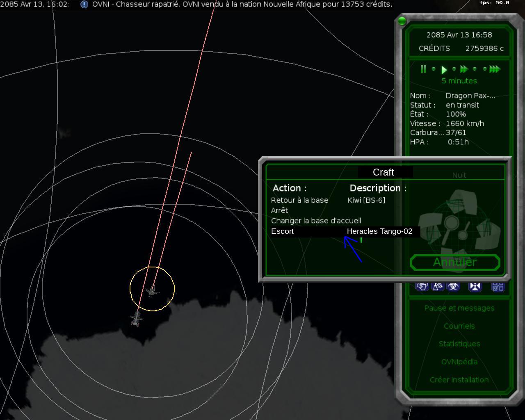Image resolution: width=525 pixels, height=420 pixels.
Task: Open the OVNIpédia
Action: [x=459, y=362]
